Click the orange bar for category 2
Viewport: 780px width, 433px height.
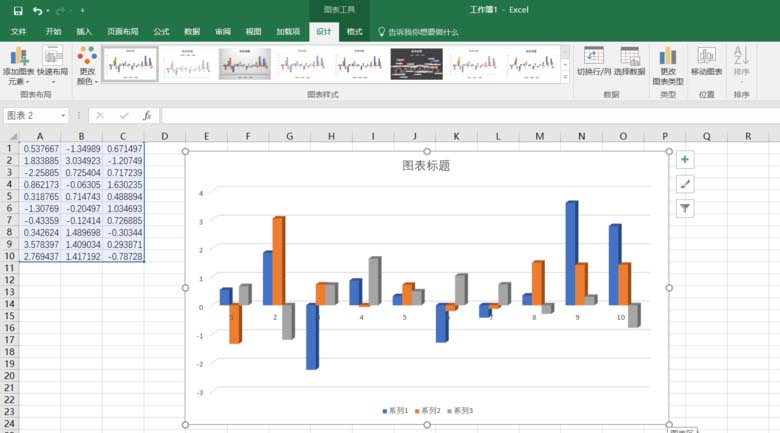click(x=279, y=261)
